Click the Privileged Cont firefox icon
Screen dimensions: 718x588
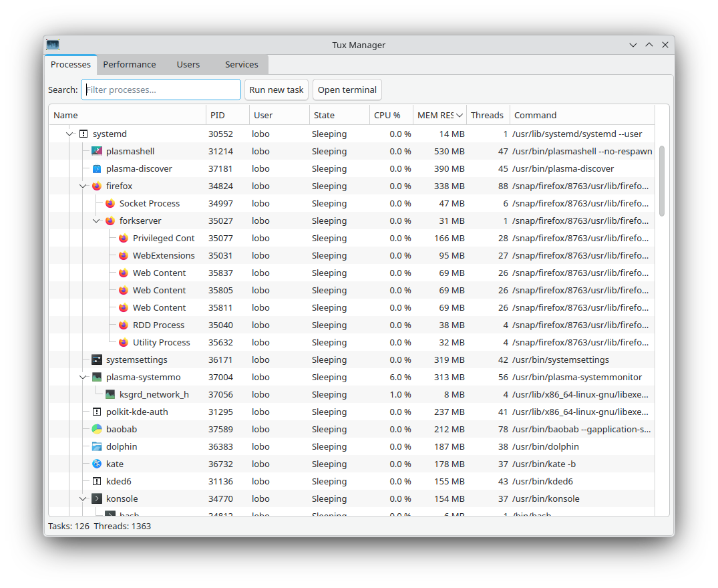pos(123,238)
